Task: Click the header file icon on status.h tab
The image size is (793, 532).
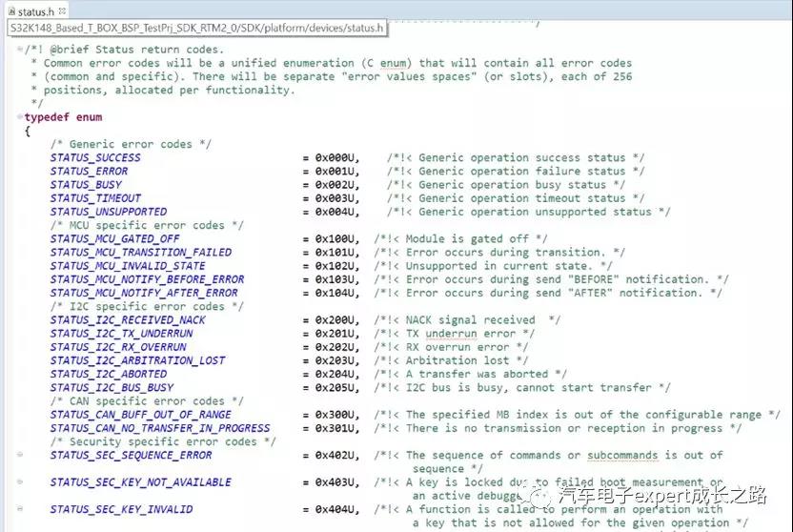Action: tap(10, 10)
